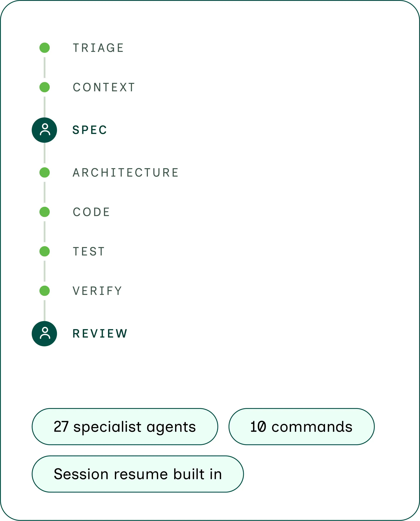Click the green dot beside ARCHITECTURE
This screenshot has height=521, width=420.
(x=45, y=173)
